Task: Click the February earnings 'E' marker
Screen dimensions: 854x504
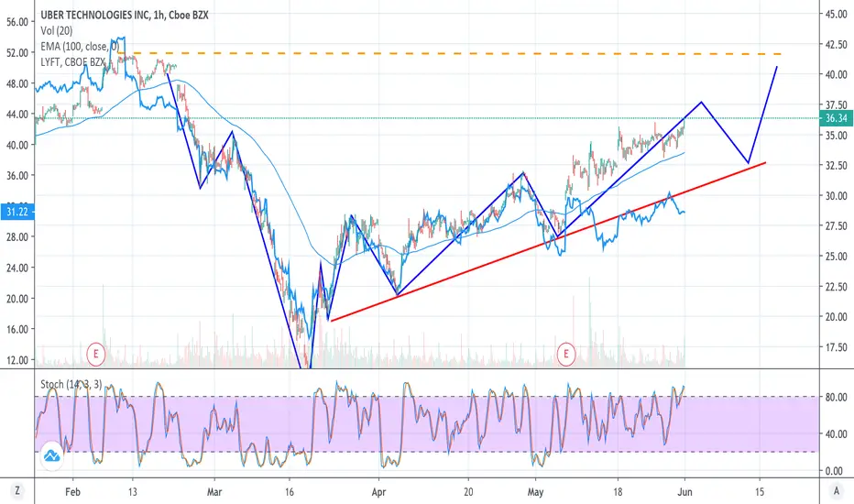Action: [96, 354]
